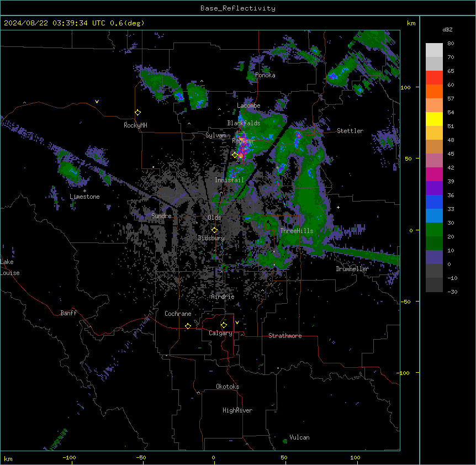
Task: Click the dBZ legend heading
Action: [x=447, y=29]
